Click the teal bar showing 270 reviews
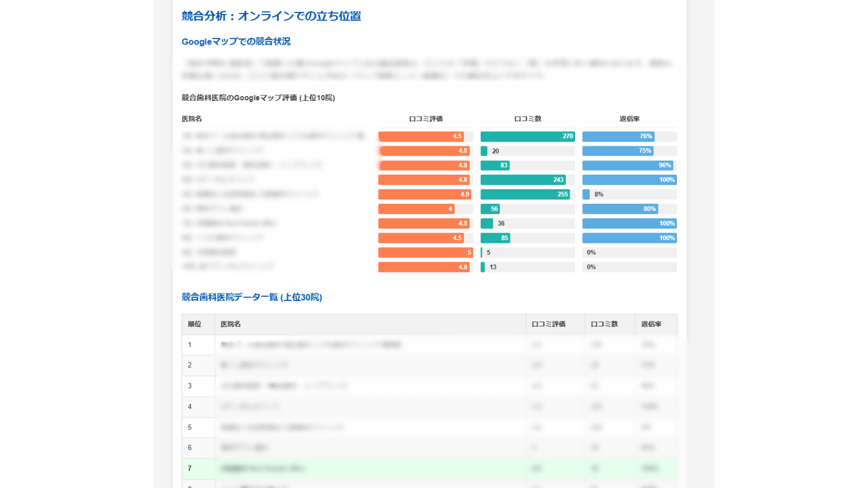Screen dimensions: 868x488 tap(527, 136)
